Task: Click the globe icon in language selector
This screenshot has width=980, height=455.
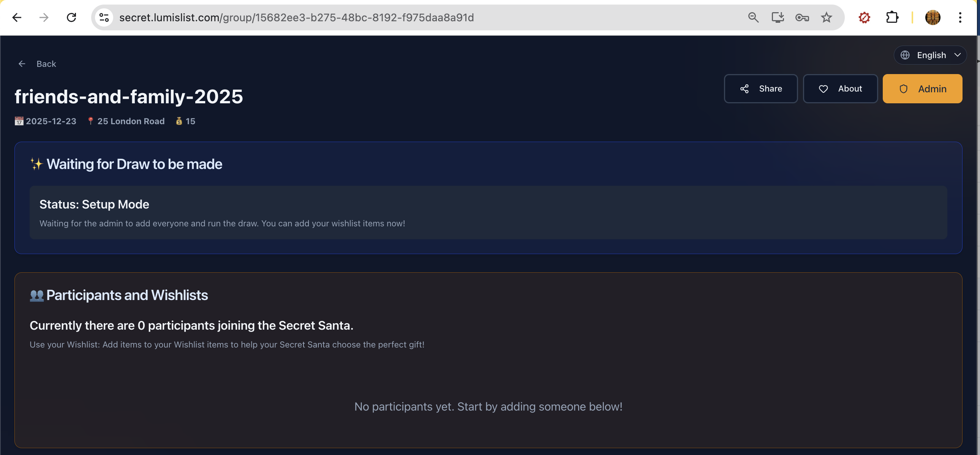Action: [x=905, y=55]
